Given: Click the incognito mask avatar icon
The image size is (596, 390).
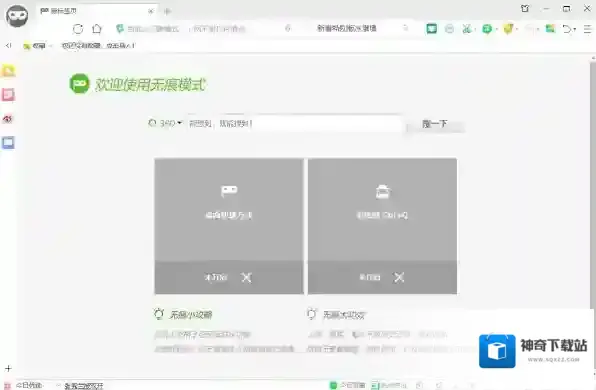Looking at the screenshot, I should pyautogui.click(x=17, y=16).
